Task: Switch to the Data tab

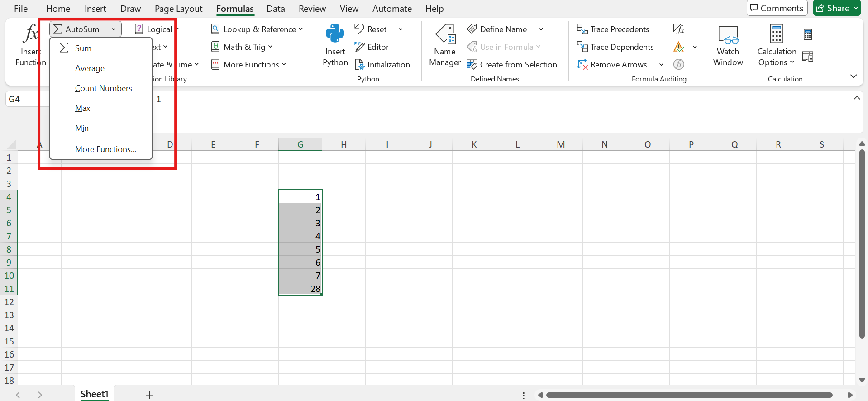Action: pyautogui.click(x=276, y=9)
